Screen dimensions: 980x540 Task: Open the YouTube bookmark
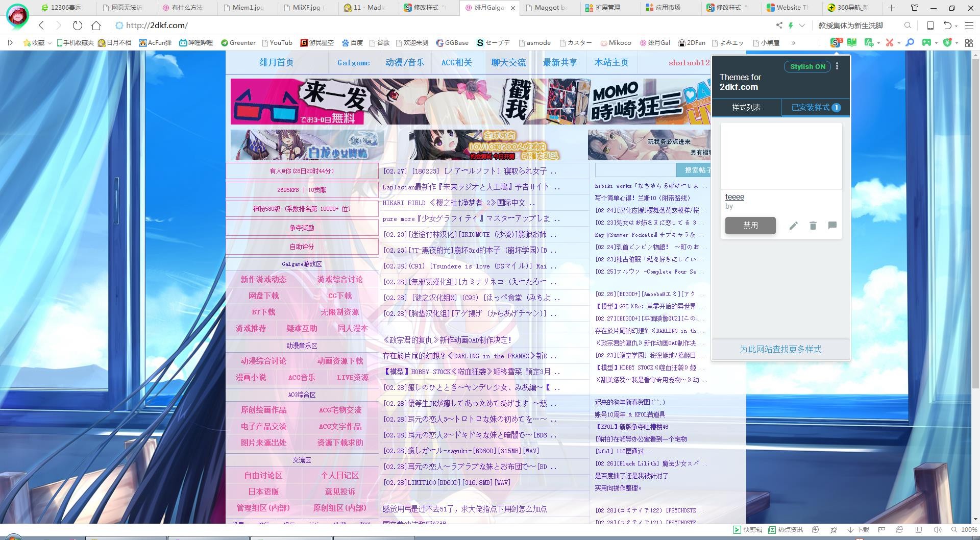click(x=277, y=43)
